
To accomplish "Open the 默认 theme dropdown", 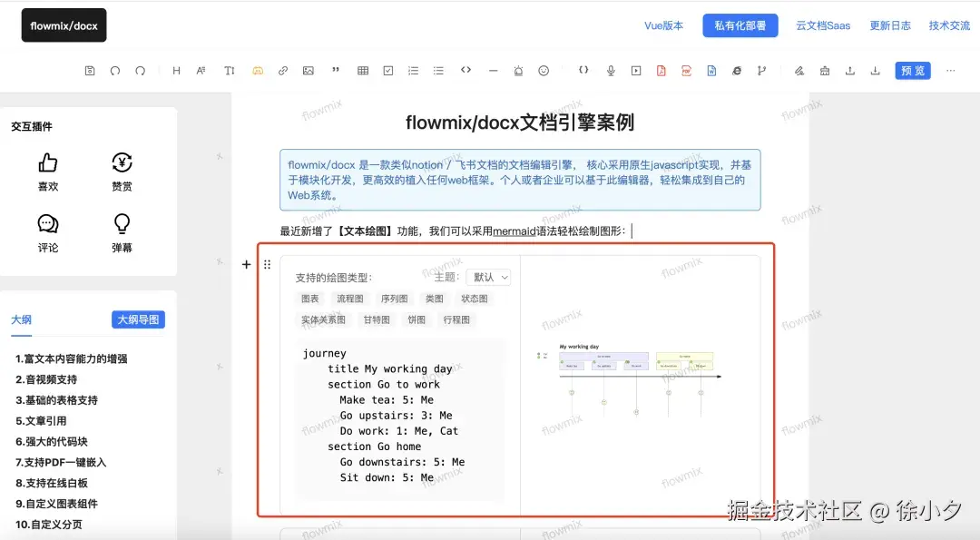I will (488, 277).
